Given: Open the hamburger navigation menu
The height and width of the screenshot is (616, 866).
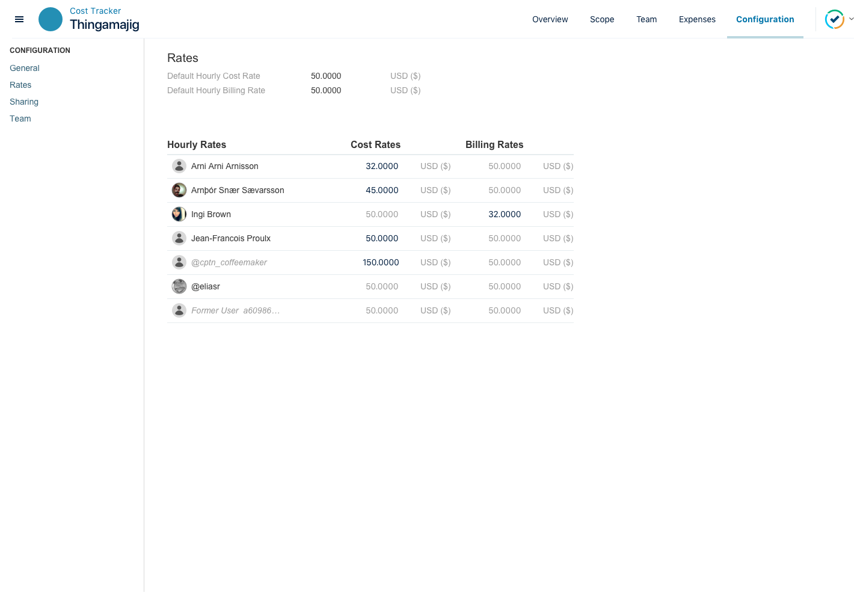Looking at the screenshot, I should 19,19.
